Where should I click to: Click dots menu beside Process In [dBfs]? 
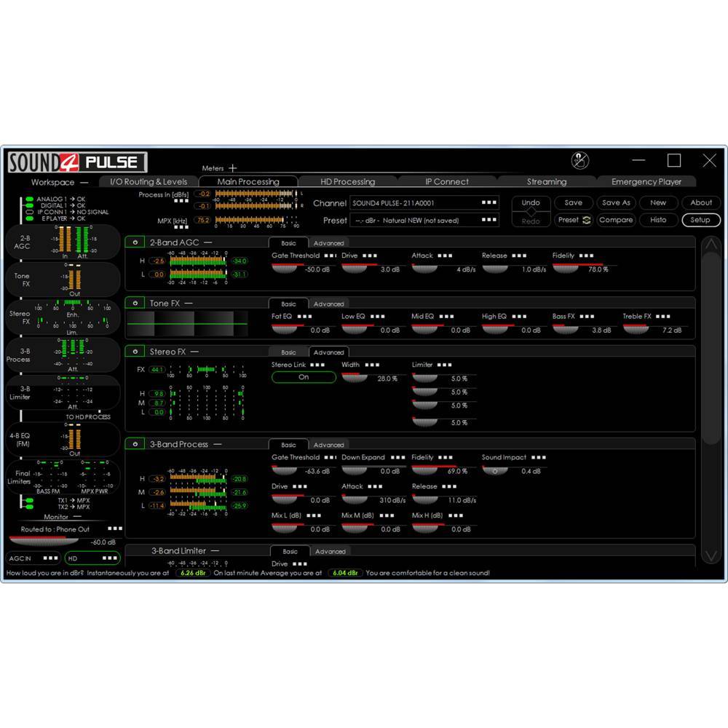pyautogui.click(x=181, y=201)
